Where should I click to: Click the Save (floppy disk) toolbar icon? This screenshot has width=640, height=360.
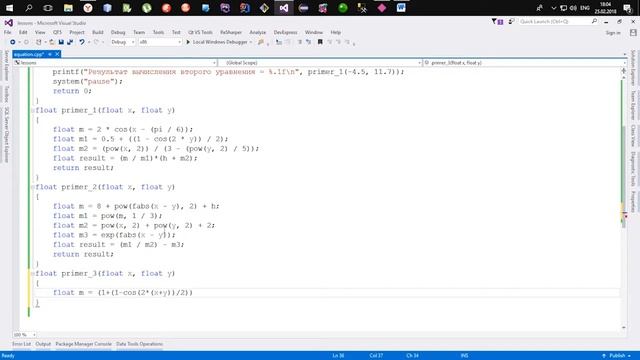click(61, 42)
